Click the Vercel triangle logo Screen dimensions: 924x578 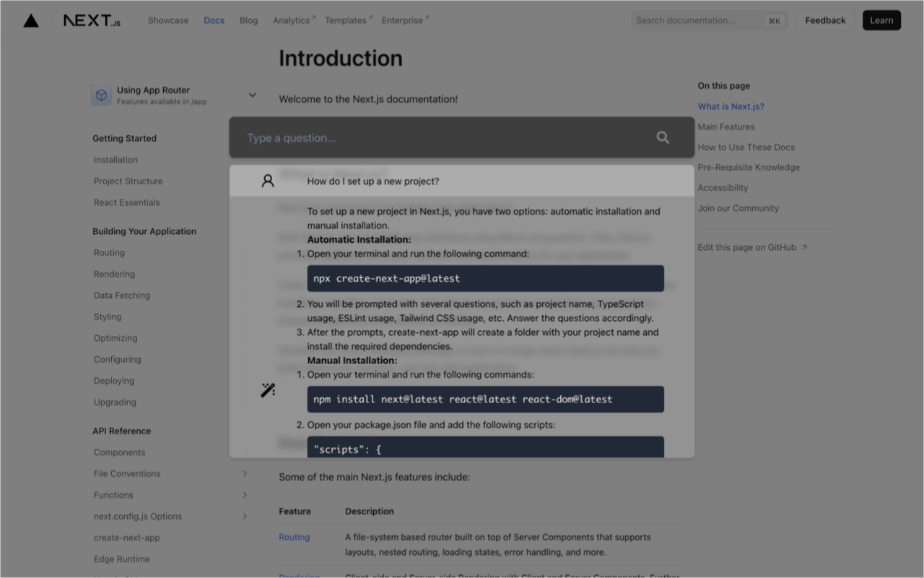[x=31, y=20]
